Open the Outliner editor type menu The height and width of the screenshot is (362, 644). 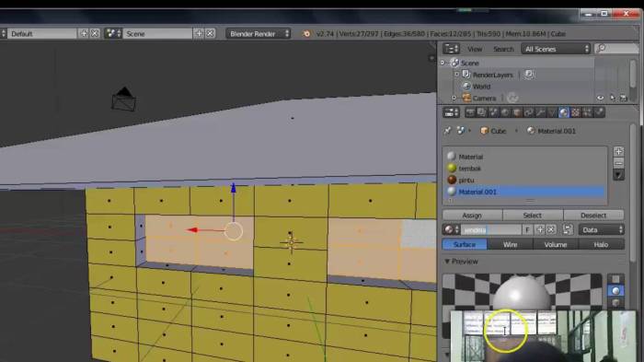pos(452,49)
